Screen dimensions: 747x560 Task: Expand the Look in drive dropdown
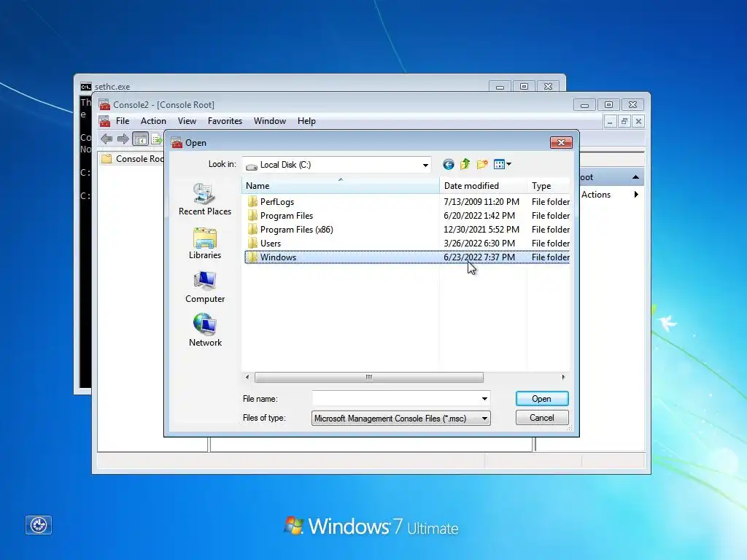425,166
